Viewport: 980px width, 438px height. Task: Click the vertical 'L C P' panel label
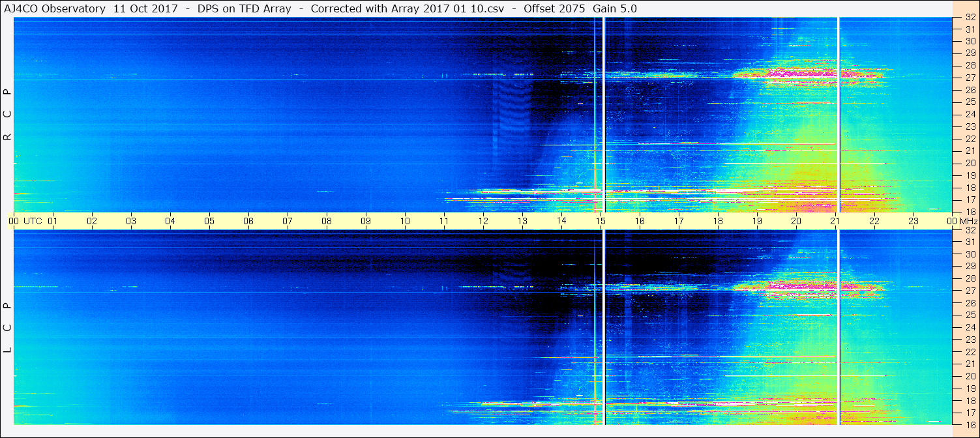(8, 328)
